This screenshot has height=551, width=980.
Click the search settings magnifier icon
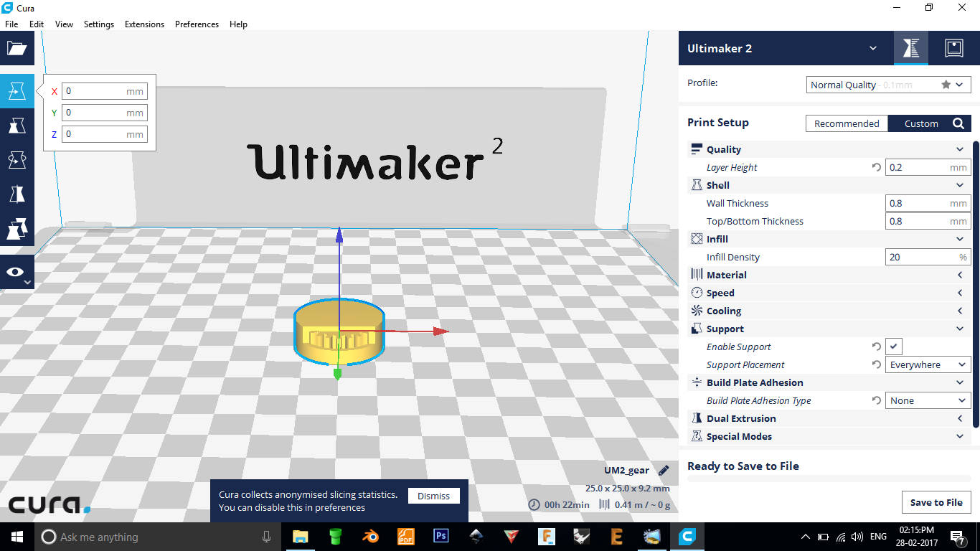pyautogui.click(x=958, y=123)
